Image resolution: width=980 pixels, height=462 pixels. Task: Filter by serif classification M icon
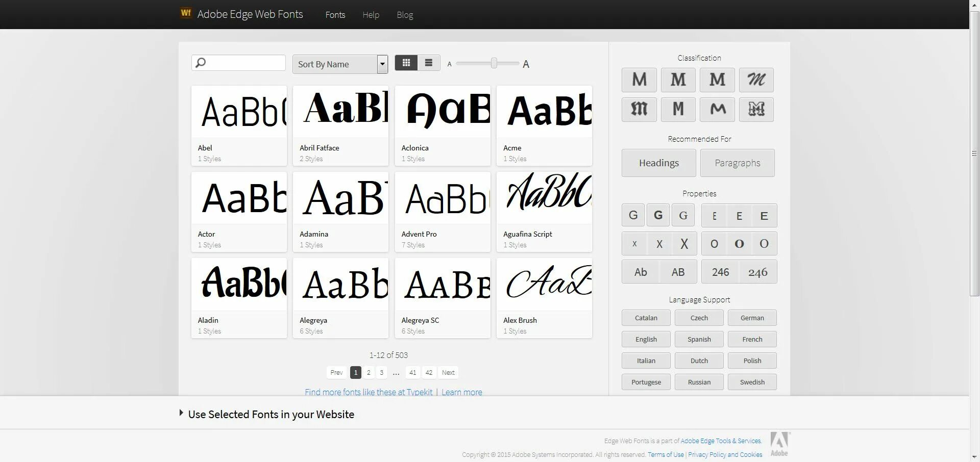pos(678,80)
